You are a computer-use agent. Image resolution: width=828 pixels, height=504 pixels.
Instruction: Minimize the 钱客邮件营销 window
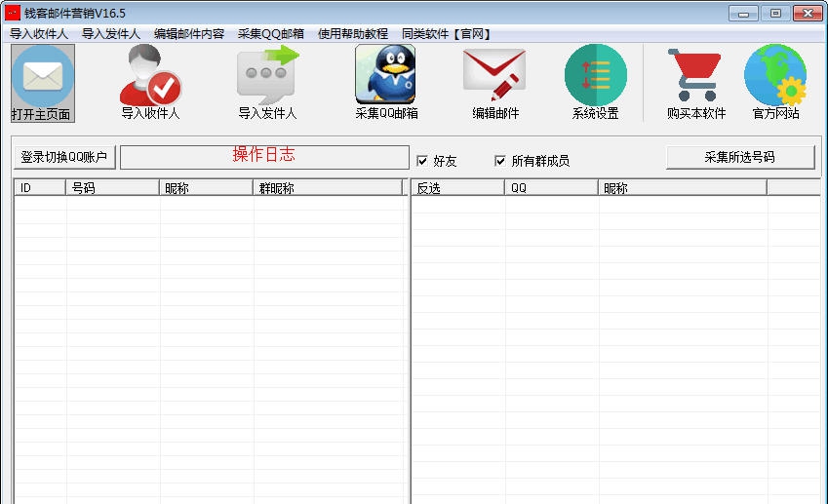pos(743,14)
